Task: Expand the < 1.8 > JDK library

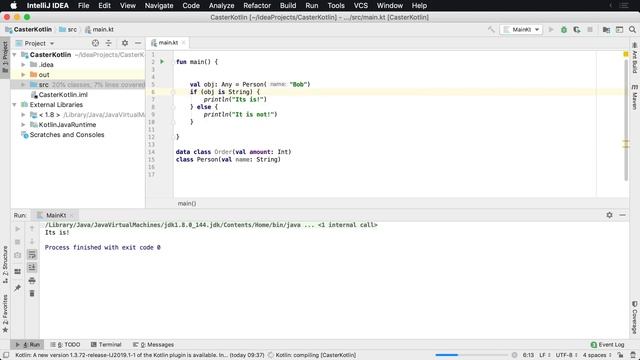Action: (x=23, y=115)
